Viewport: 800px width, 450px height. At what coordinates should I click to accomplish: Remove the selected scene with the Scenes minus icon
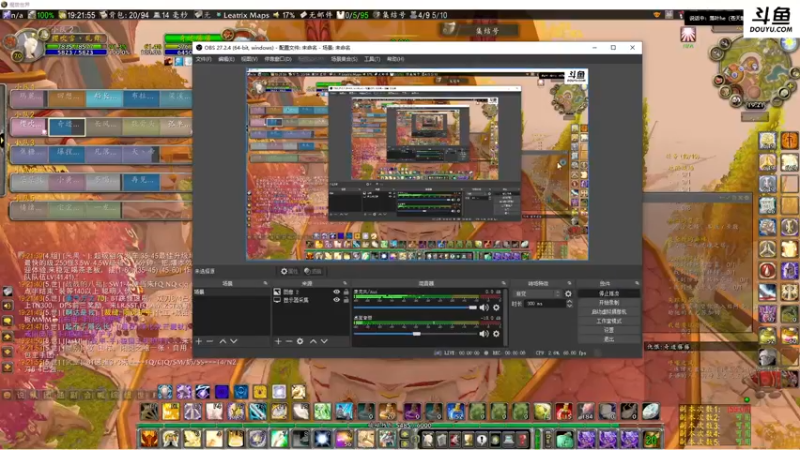(x=210, y=341)
